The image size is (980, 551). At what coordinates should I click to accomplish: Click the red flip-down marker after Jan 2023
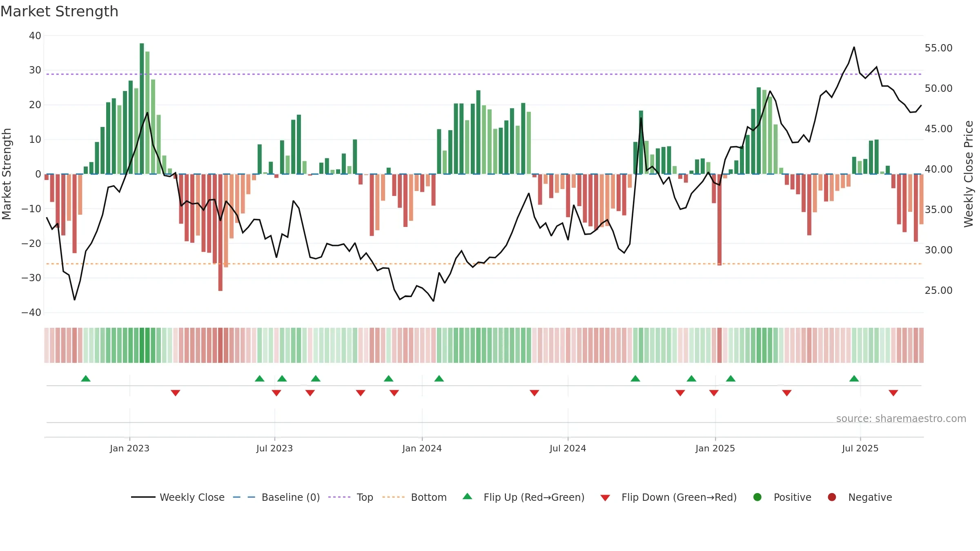176,393
